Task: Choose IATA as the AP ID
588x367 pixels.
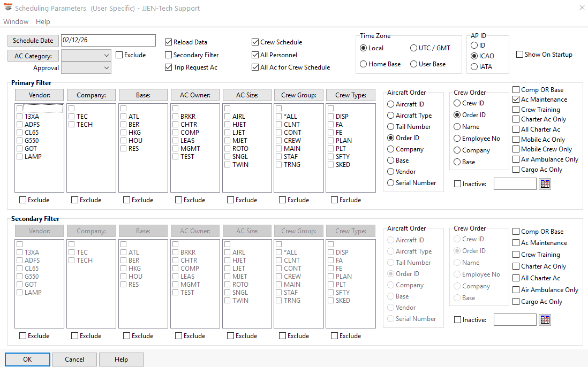Action: [x=473, y=67]
